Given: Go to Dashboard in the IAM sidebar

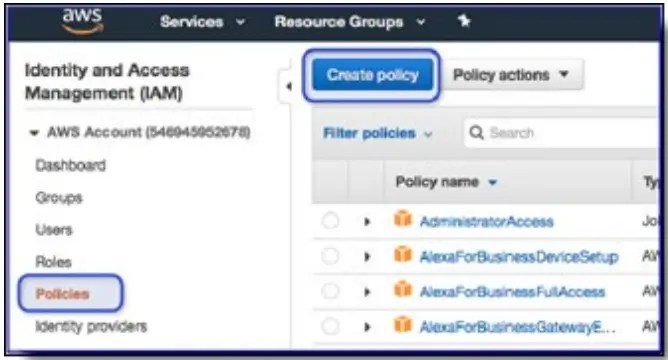Looking at the screenshot, I should pos(71,165).
